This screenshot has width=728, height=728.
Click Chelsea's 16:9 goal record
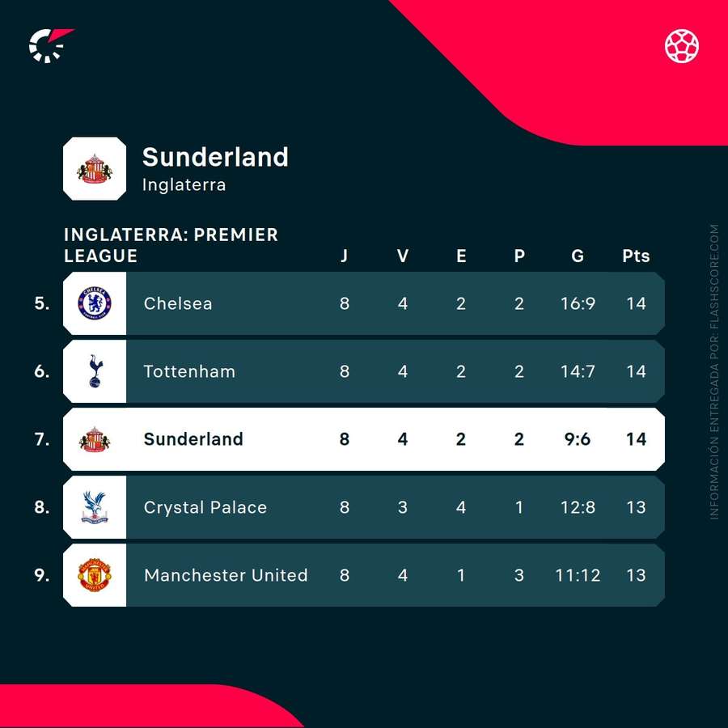578,303
